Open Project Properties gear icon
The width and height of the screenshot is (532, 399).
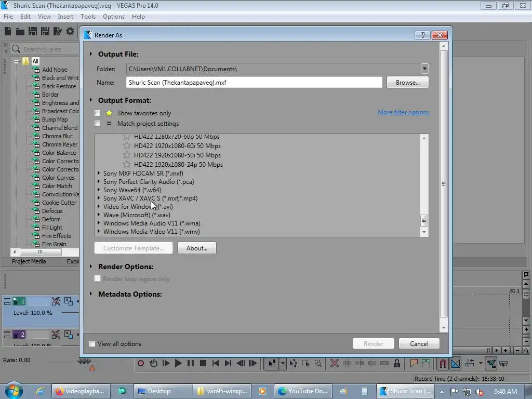[70, 32]
